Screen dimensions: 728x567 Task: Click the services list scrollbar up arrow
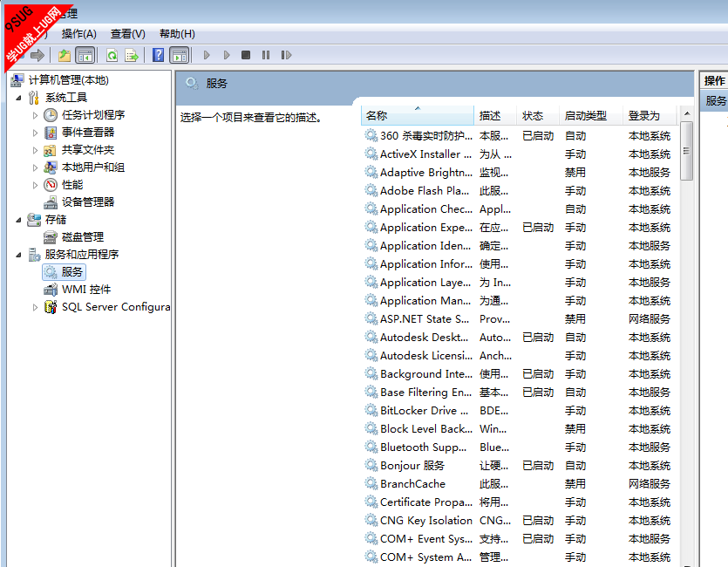[x=687, y=113]
